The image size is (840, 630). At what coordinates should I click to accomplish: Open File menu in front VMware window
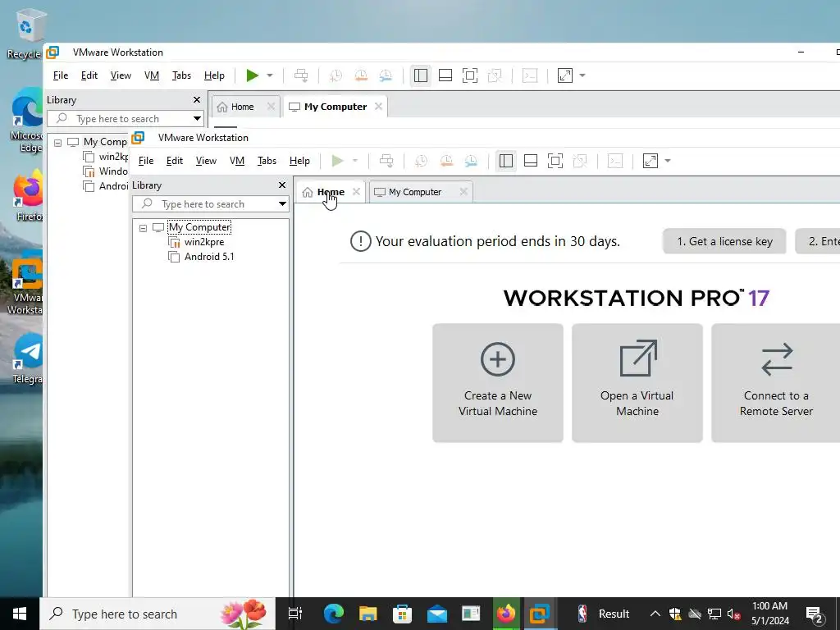click(x=146, y=161)
